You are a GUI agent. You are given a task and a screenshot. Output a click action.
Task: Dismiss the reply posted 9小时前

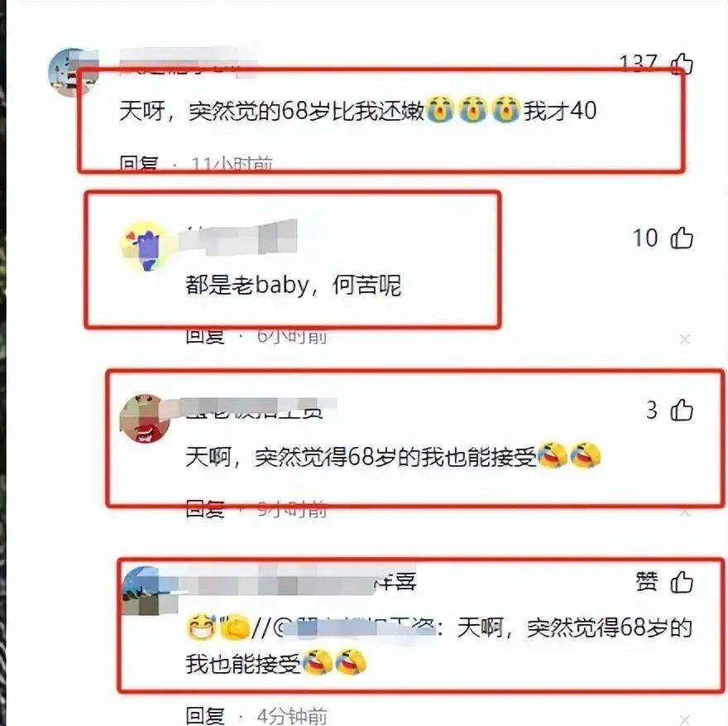[684, 513]
